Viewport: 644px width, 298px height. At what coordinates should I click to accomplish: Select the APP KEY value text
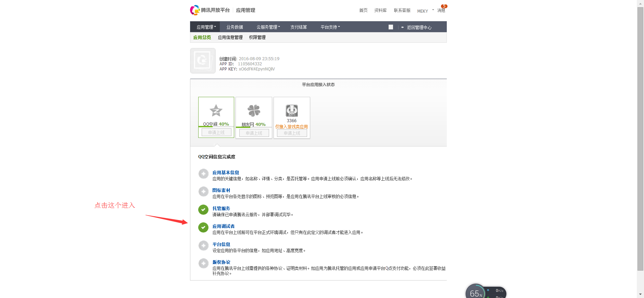tap(257, 69)
